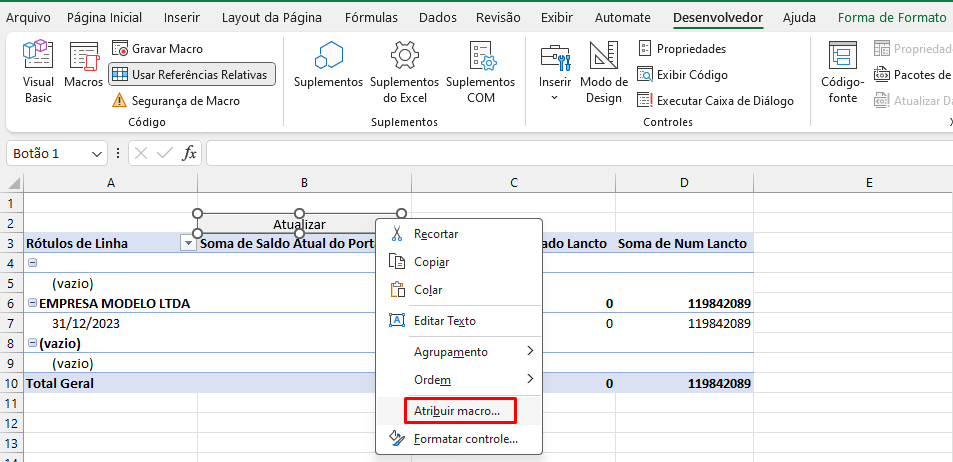
Task: Open the Rótulos de Linha filter dropdown
Action: coord(186,243)
